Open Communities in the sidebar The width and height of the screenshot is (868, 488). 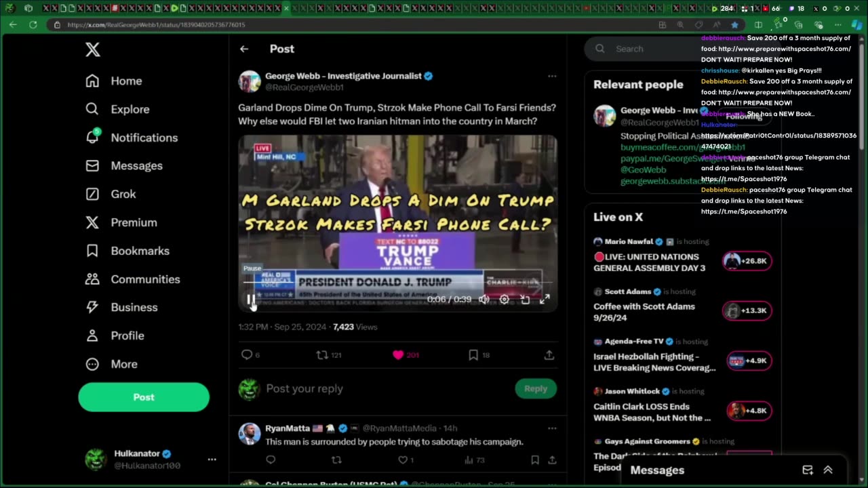point(133,279)
